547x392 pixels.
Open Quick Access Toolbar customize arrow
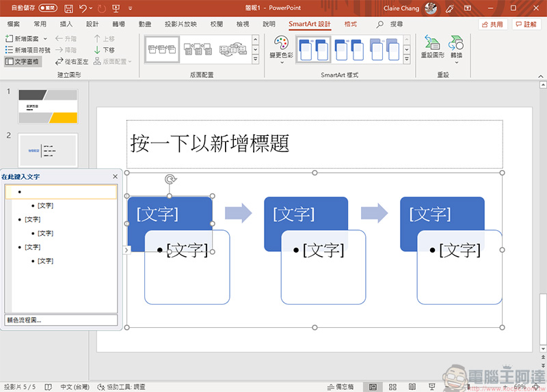[130, 8]
